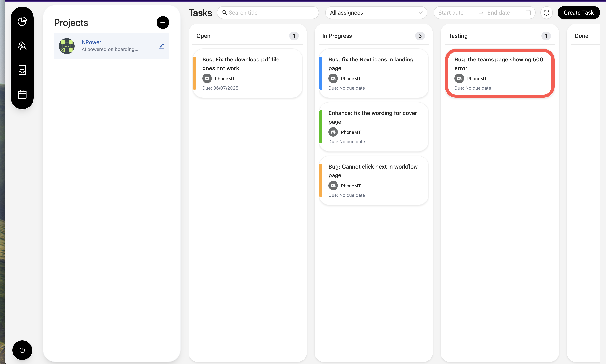Viewport: 606px width, 364px height.
Task: Open the tasks inbox sidebar icon
Action: click(x=22, y=70)
